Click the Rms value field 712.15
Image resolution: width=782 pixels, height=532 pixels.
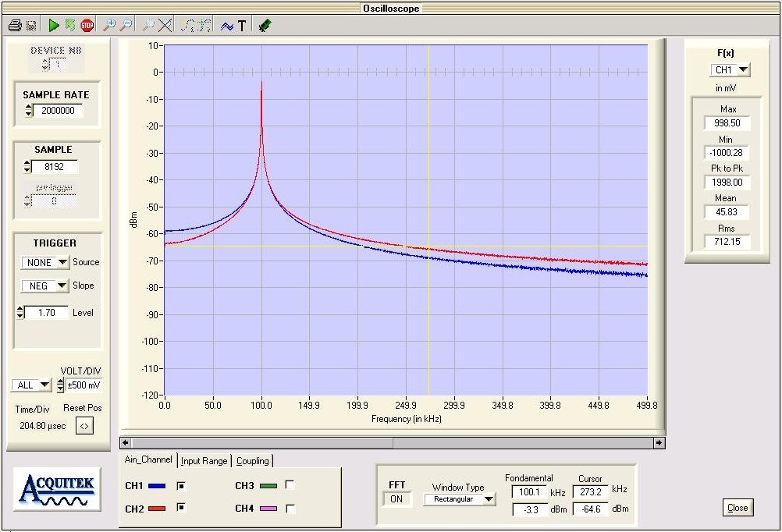727,242
